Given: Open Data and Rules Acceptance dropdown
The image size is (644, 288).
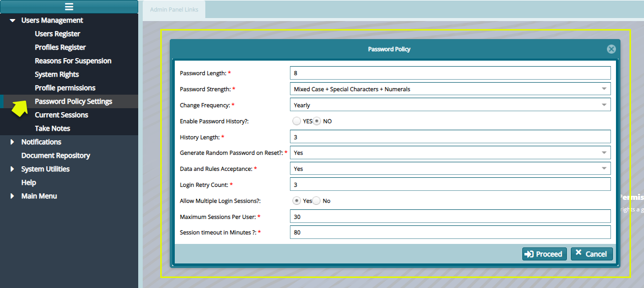Looking at the screenshot, I should click(450, 169).
